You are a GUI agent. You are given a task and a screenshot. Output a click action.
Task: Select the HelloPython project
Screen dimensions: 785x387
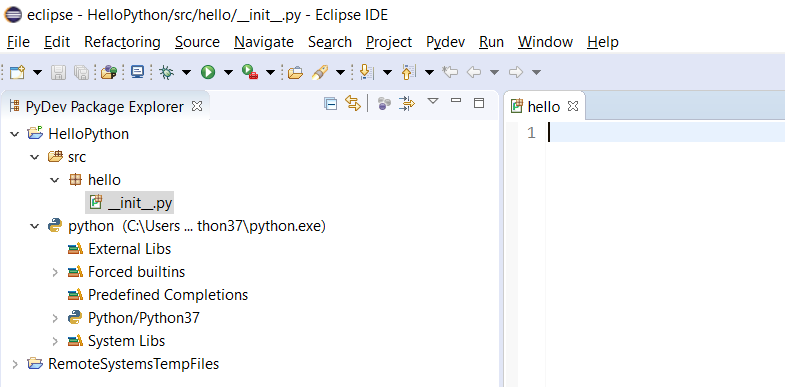(88, 134)
